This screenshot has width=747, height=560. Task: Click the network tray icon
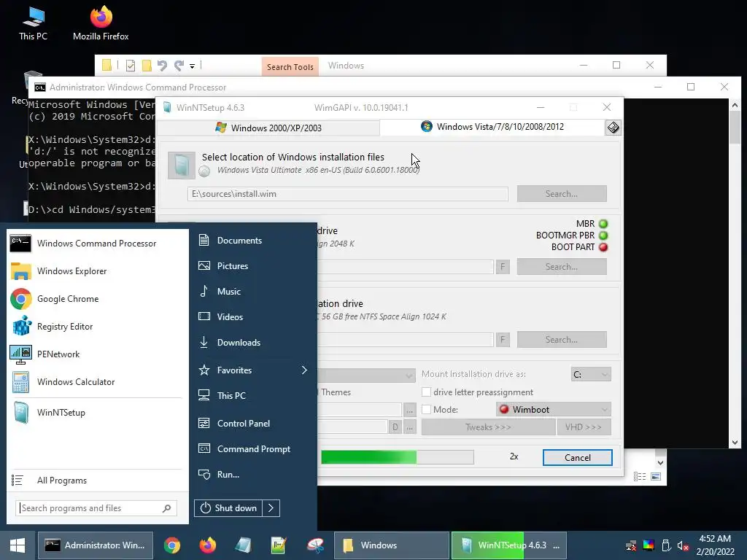point(631,545)
